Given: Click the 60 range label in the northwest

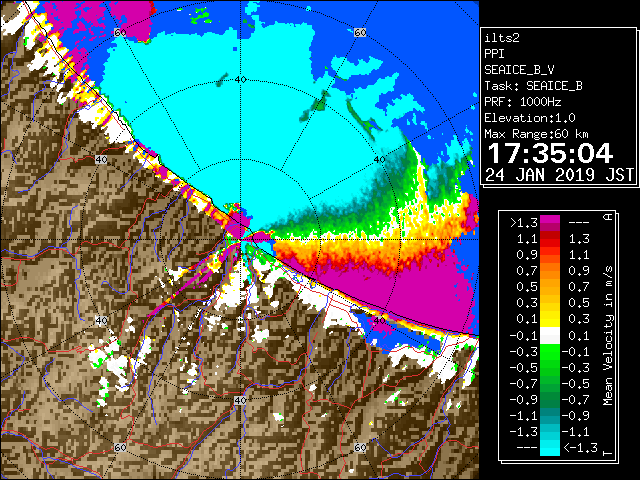Looking at the screenshot, I should click(120, 32).
